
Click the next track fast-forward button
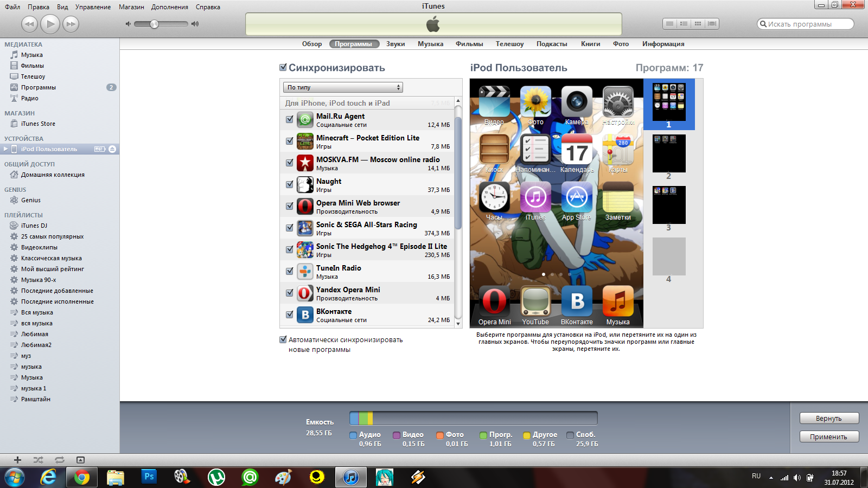[x=71, y=24]
